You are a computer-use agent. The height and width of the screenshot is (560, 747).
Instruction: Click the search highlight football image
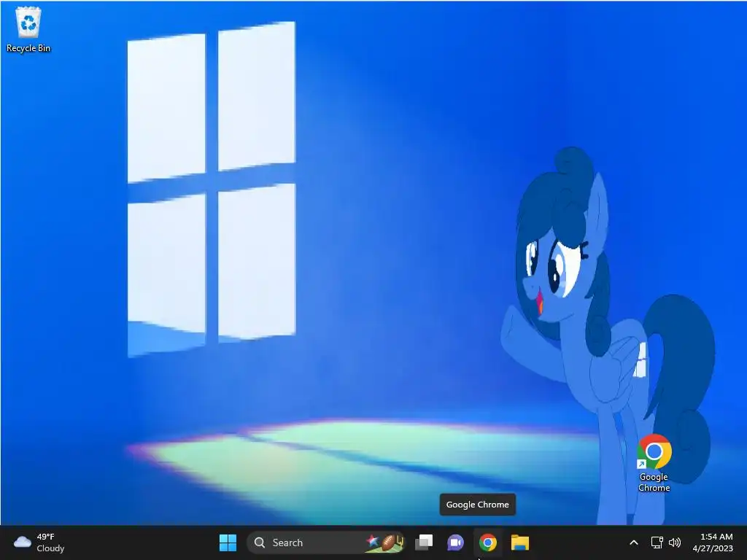tap(385, 542)
